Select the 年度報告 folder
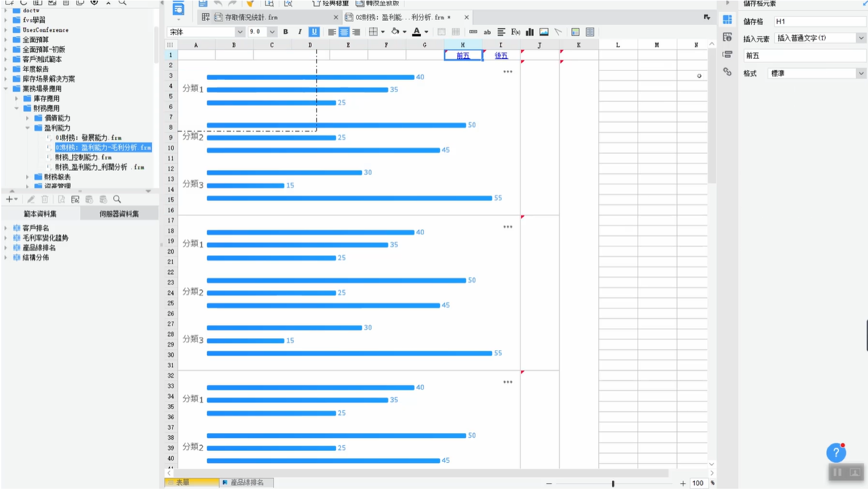 36,69
